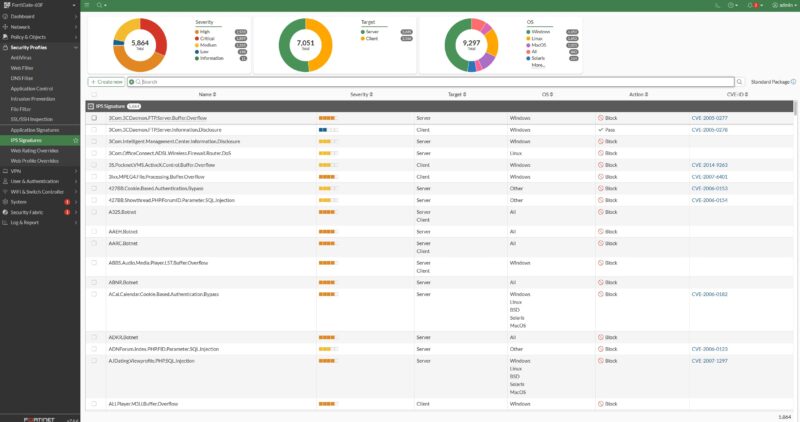Click the red alert badge on System

click(67, 202)
